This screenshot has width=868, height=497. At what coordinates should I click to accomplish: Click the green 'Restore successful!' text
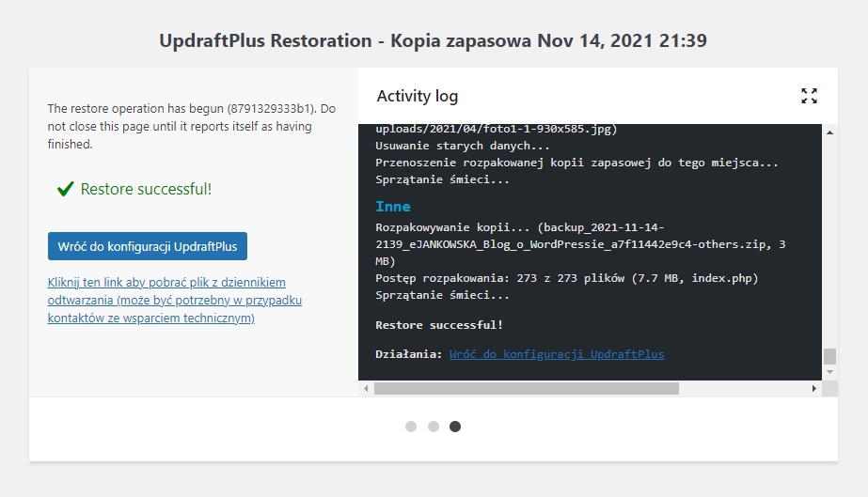pos(146,189)
